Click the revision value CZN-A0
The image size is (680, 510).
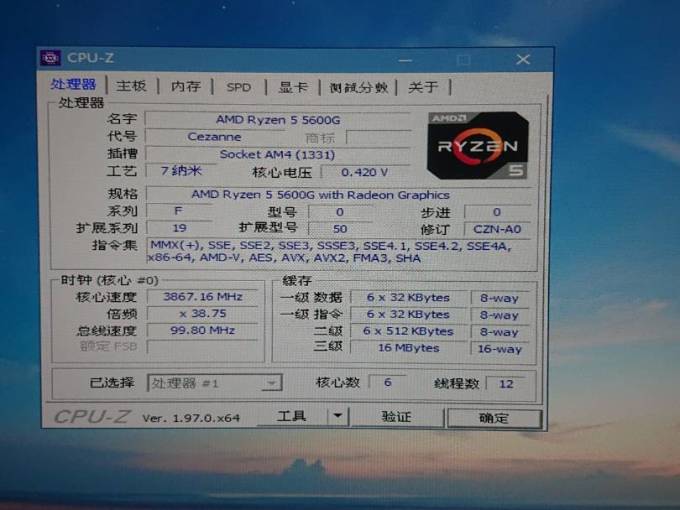coord(497,229)
